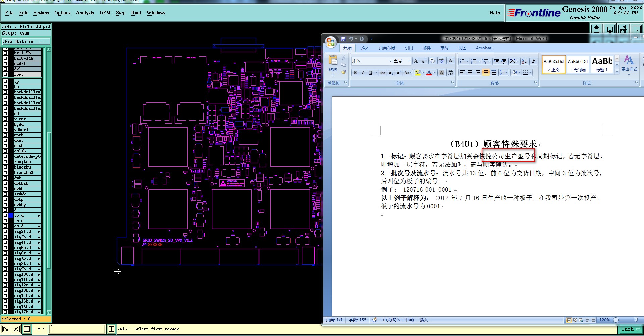This screenshot has height=336, width=644.
Task: Open the Change Case Aa dropdown
Action: tap(407, 73)
